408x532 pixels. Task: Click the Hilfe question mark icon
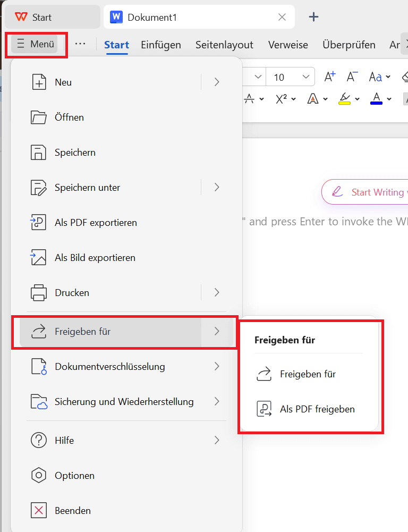point(39,441)
